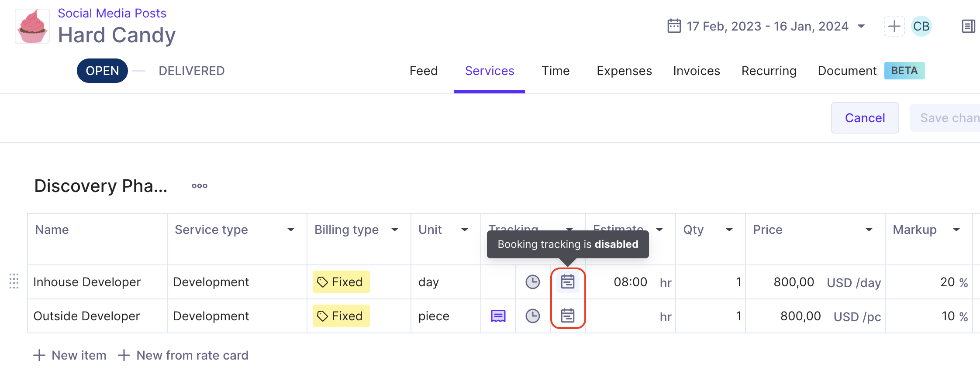Toggle booking tracking for Inhouse Developer
The height and width of the screenshot is (391, 980).
(x=567, y=282)
